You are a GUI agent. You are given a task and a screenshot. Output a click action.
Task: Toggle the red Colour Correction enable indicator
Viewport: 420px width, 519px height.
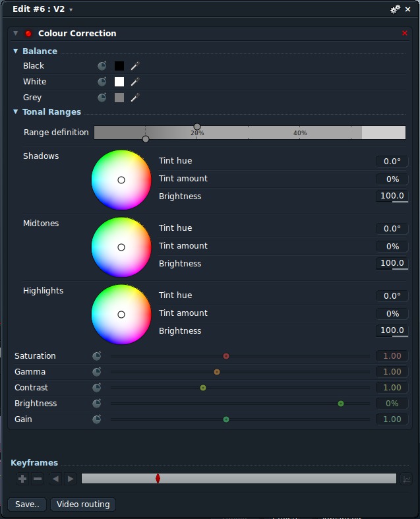[x=28, y=34]
